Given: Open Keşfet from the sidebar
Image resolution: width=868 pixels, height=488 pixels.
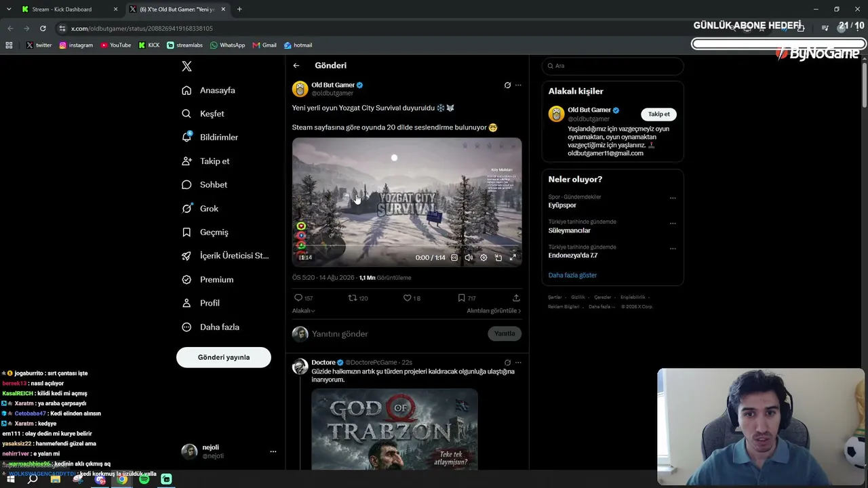Looking at the screenshot, I should (x=203, y=114).
